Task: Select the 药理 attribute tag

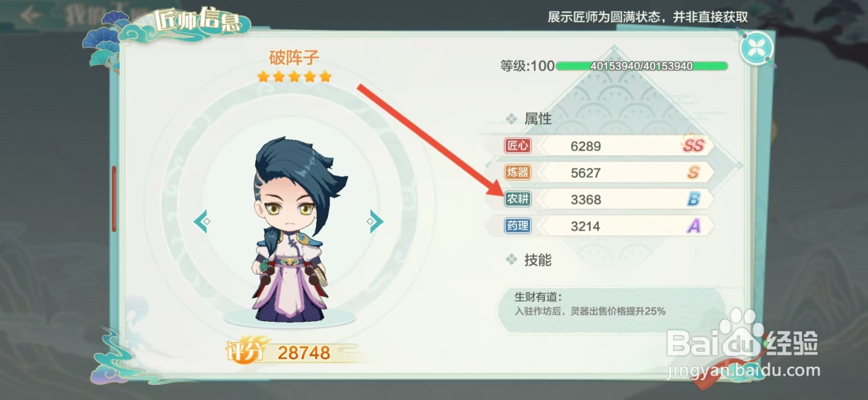Action: [518, 225]
